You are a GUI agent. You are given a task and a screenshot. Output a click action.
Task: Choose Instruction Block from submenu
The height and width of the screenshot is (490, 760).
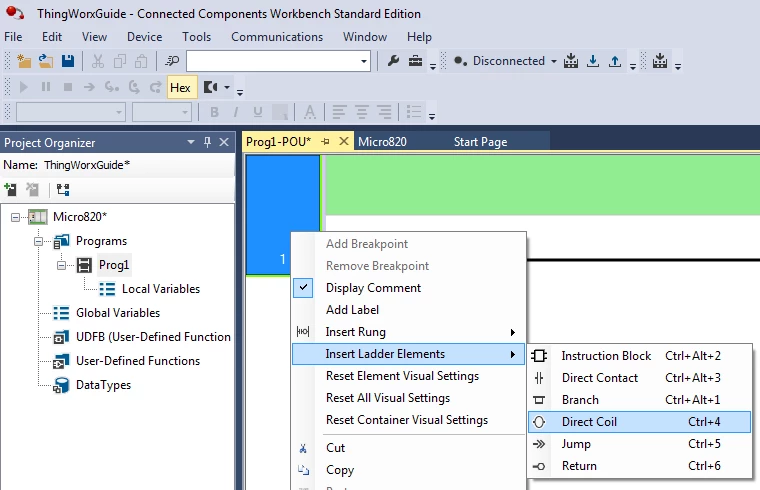(x=639, y=356)
